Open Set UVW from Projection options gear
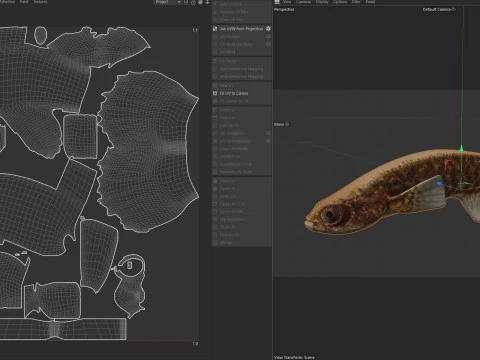480x360 pixels. (x=268, y=29)
